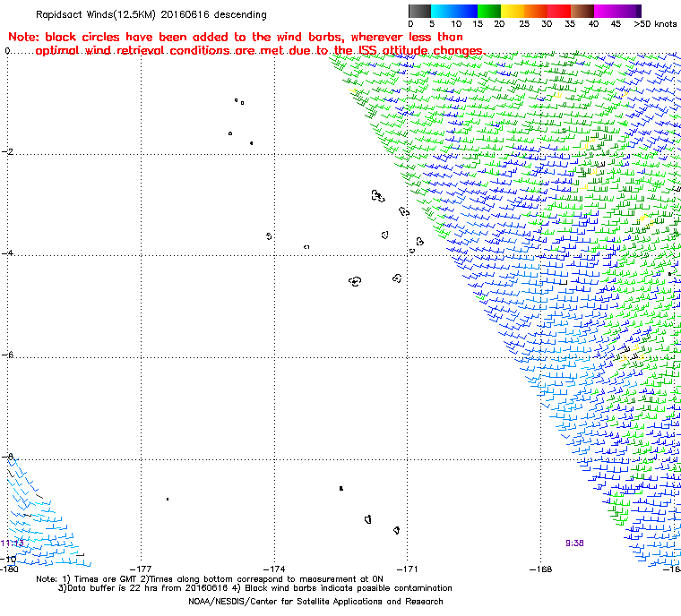Viewport: 681px width, 616px height.
Task: Click the '-171' longitude axis label
Action: point(408,569)
